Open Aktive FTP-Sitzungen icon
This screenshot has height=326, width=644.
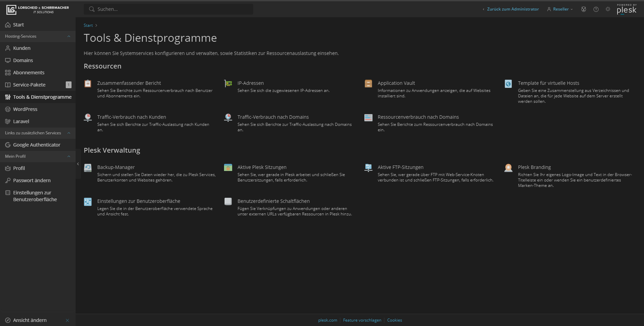tap(368, 168)
